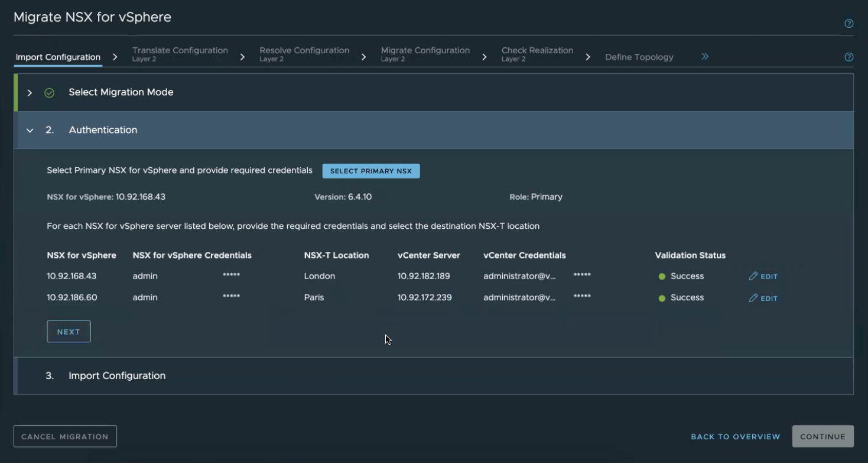The image size is (868, 463).
Task: Click Back to Overview link
Action: [x=736, y=436]
